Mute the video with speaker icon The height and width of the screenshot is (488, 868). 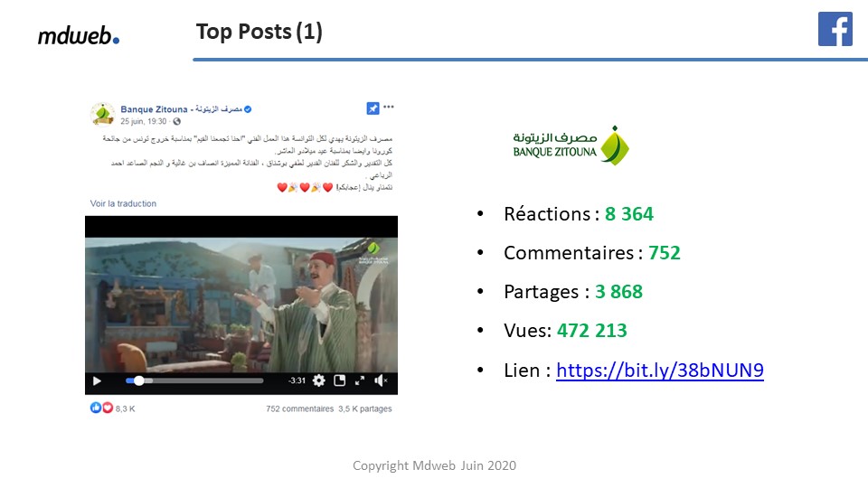click(x=381, y=380)
